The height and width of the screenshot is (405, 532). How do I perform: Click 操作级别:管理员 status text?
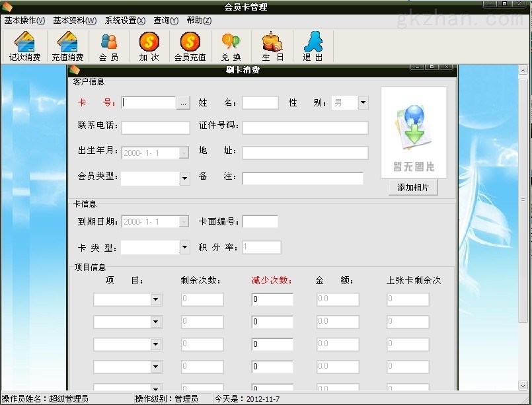167,399
